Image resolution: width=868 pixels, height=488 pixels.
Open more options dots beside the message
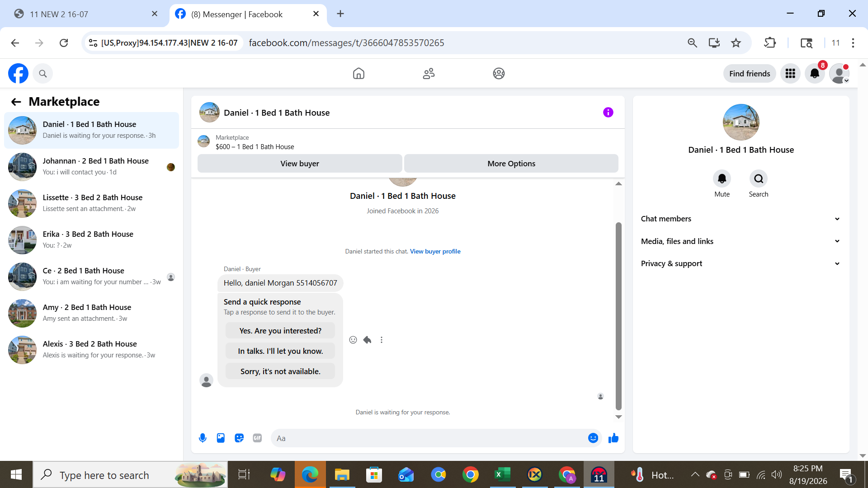382,340
